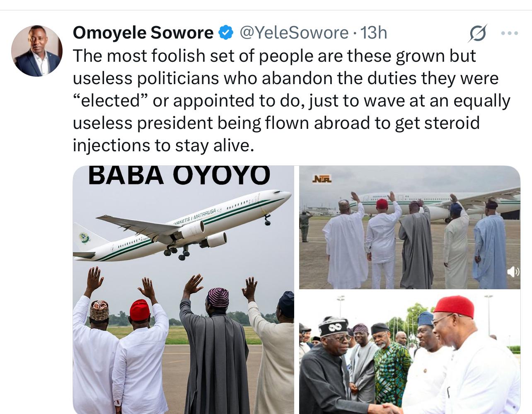Open Omoyele Sowore's profile picture
532x414 pixels.
[37, 51]
